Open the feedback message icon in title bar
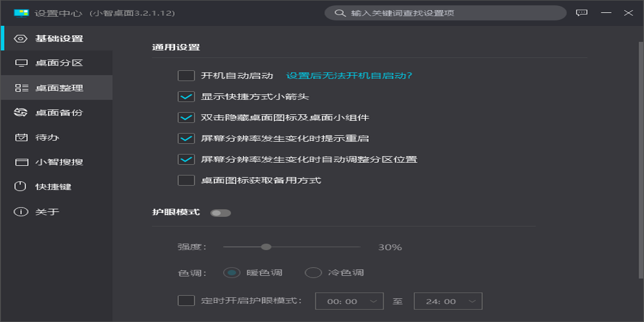The width and height of the screenshot is (644, 322). click(582, 13)
